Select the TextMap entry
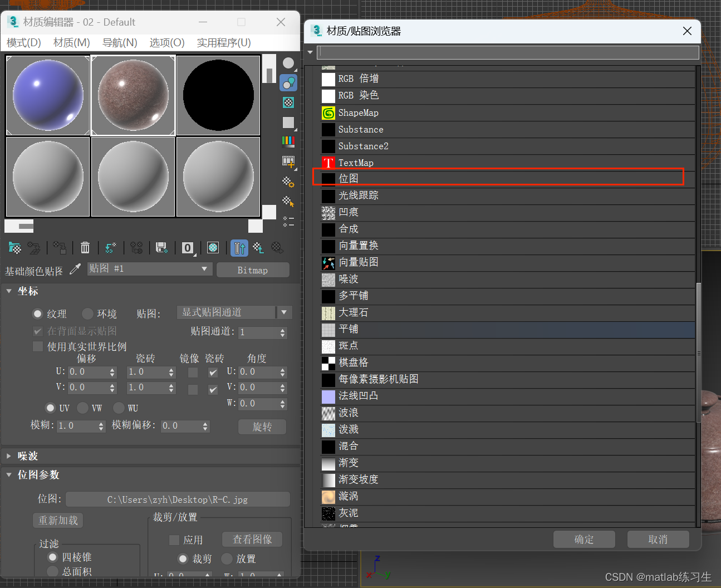This screenshot has height=588, width=721. 508,163
